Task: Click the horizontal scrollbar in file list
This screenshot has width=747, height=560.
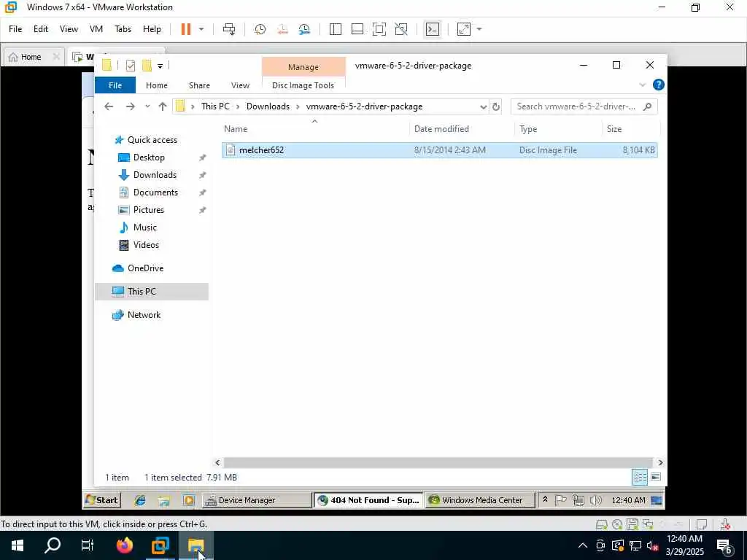Action: [438, 463]
